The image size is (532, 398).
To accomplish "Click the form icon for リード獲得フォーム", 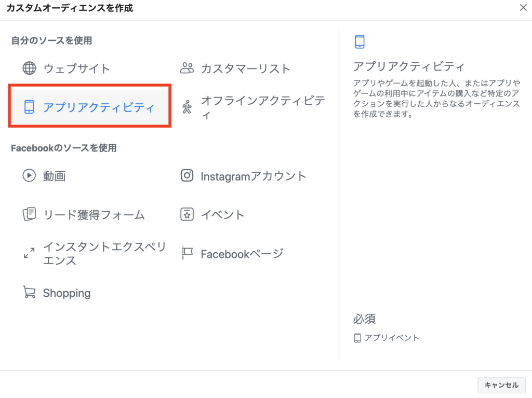I will click(x=29, y=214).
